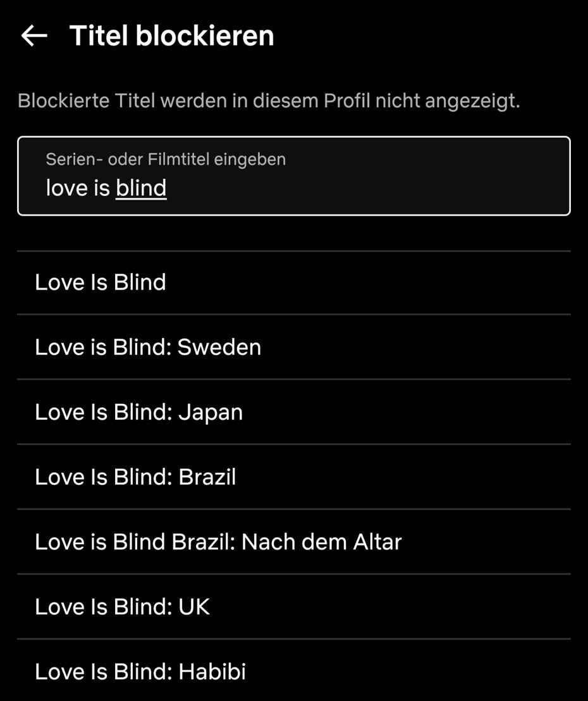The width and height of the screenshot is (588, 701).
Task: Click the word 'Habibi' in the last result
Action: point(212,671)
